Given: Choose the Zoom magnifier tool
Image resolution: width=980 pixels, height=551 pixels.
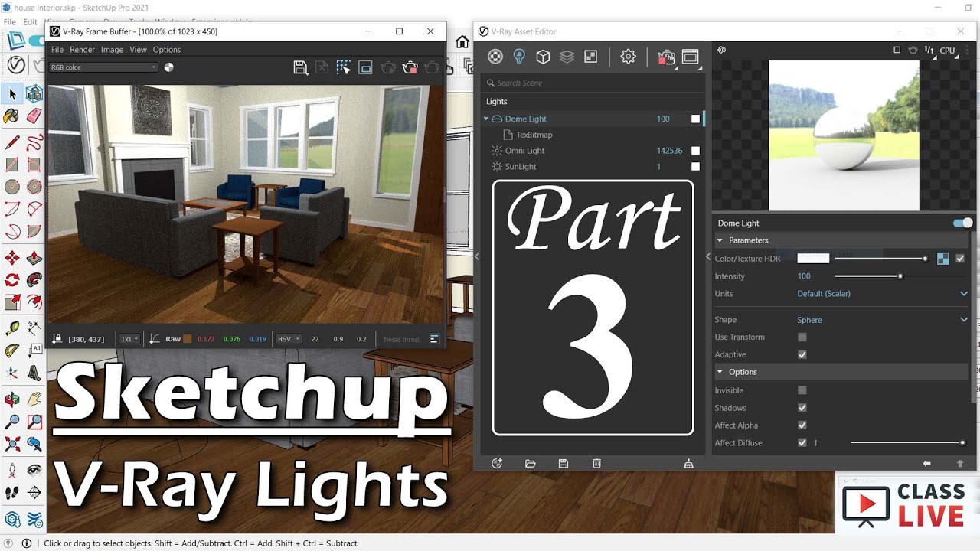Looking at the screenshot, I should pos(12,422).
